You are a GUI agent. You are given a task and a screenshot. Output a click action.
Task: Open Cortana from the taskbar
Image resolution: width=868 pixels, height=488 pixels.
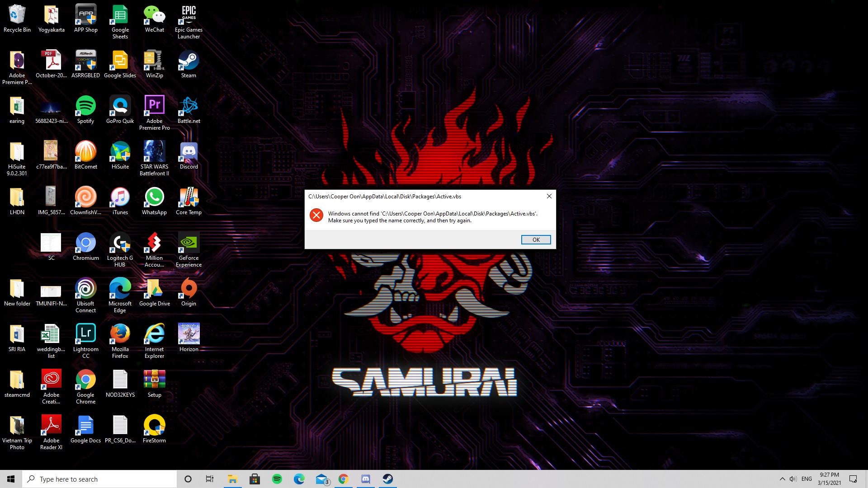pos(188,479)
